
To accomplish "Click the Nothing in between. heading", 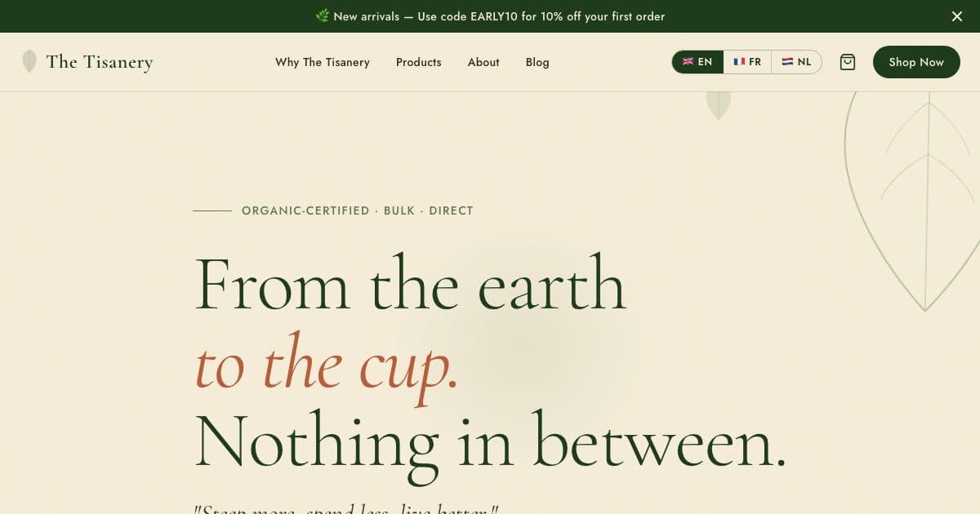I will (x=490, y=441).
